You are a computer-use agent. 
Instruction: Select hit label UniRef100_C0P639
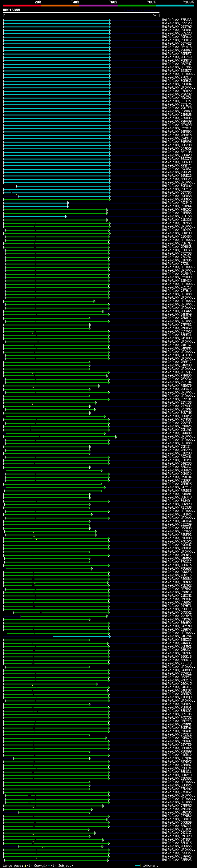click(176, 162)
